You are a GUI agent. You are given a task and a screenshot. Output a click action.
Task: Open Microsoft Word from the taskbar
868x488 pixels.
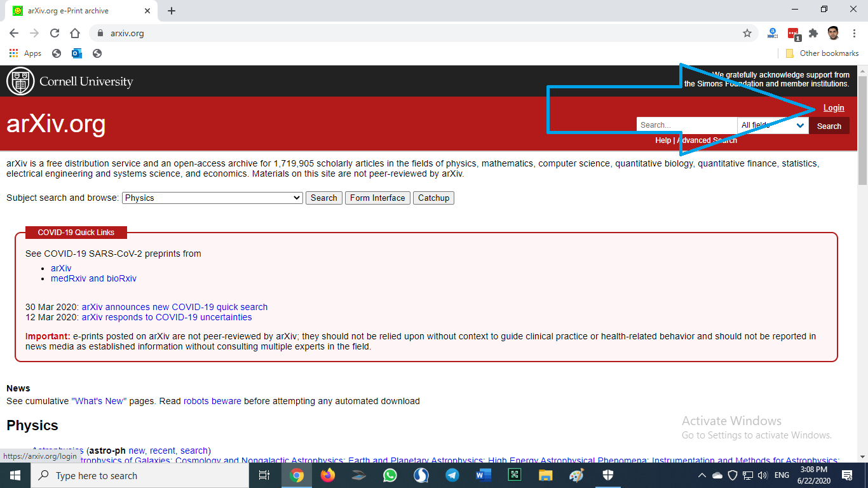(483, 475)
